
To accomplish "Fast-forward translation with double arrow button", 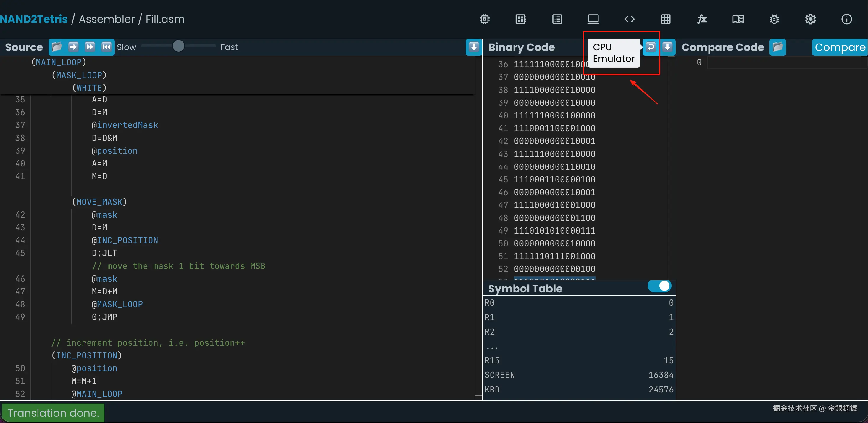I will point(90,47).
